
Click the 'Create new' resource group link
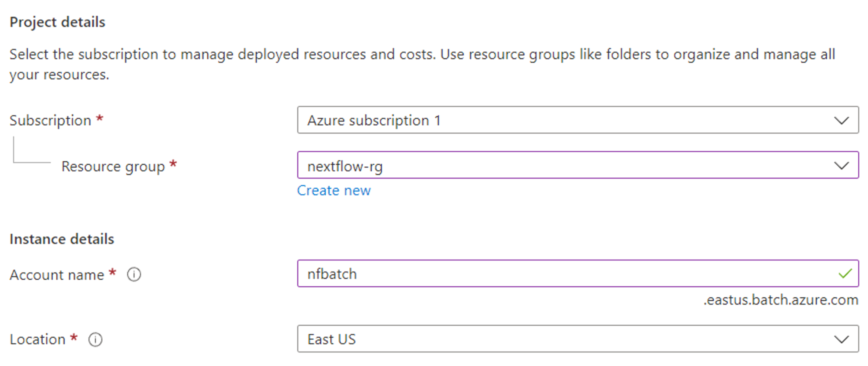[334, 190]
